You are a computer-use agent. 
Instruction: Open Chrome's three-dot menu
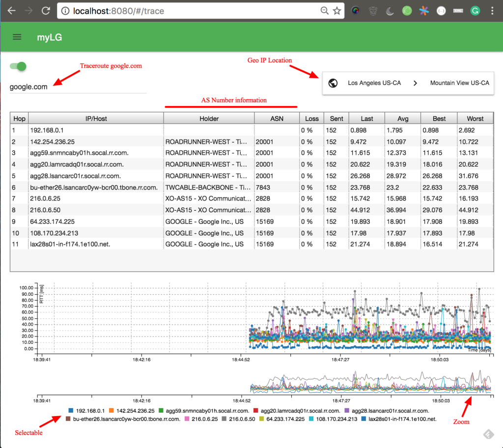493,10
